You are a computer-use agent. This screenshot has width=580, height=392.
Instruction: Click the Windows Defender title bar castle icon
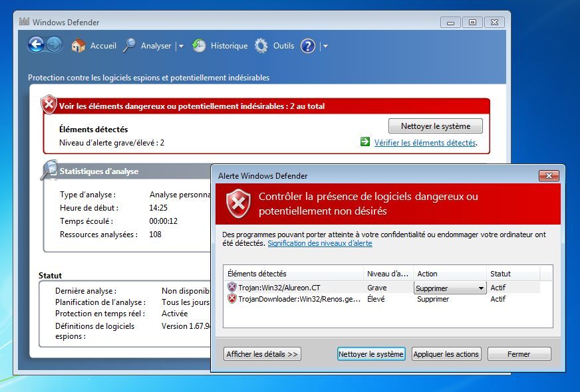point(24,21)
